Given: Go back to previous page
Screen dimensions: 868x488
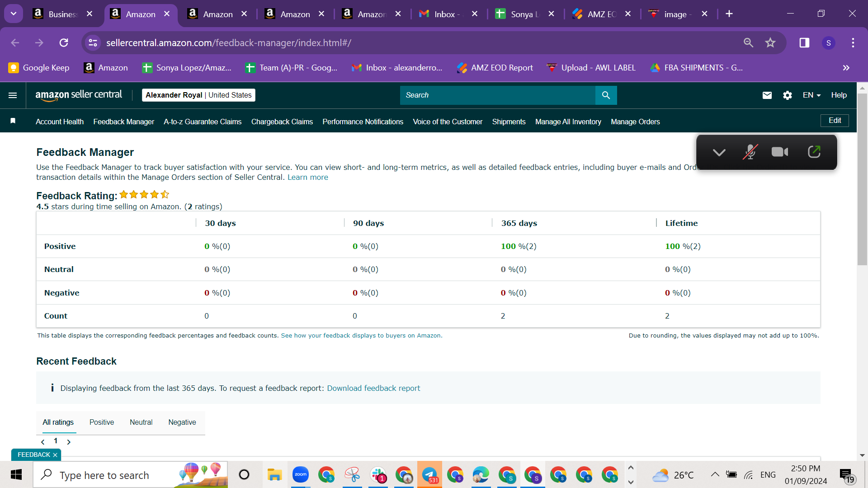Looking at the screenshot, I should tap(15, 42).
